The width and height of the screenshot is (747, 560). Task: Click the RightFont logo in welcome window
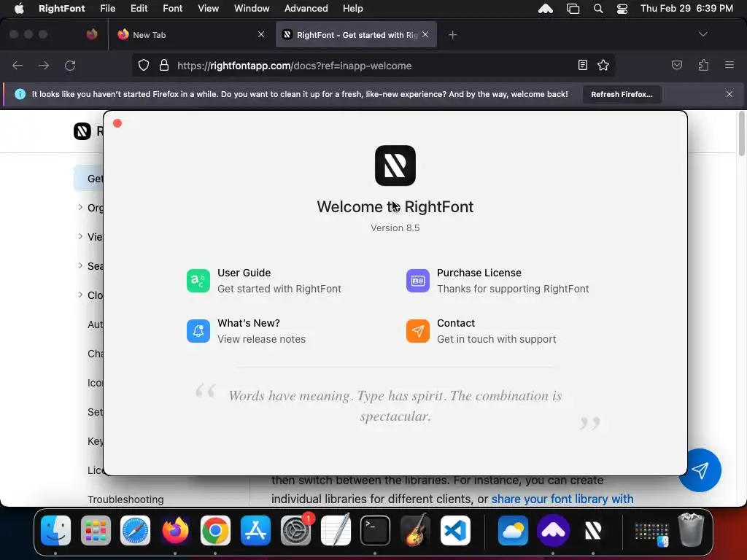pyautogui.click(x=395, y=166)
